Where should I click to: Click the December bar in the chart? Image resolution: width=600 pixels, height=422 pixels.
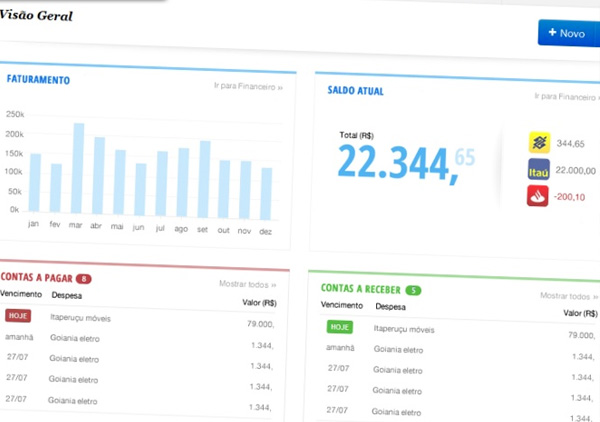(267, 192)
